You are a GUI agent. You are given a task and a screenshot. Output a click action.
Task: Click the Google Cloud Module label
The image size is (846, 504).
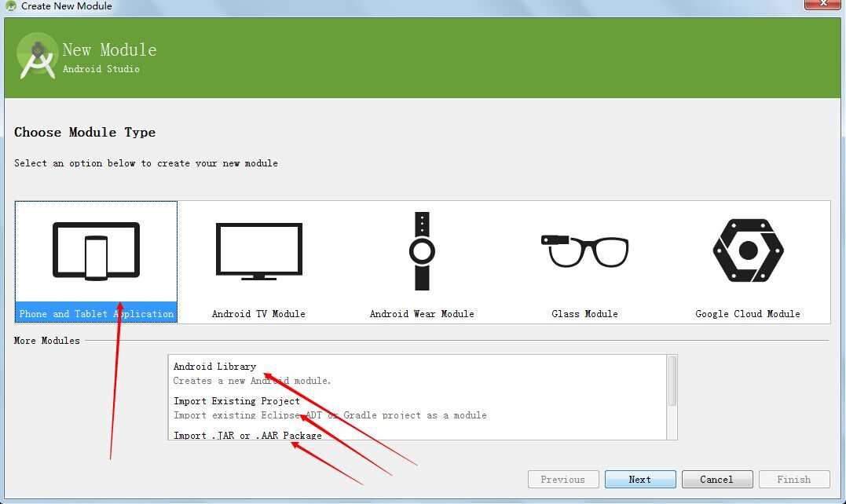[x=748, y=314]
